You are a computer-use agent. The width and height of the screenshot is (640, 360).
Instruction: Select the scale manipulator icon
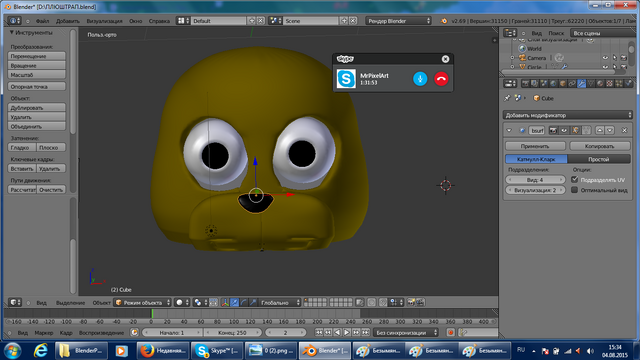(253, 302)
